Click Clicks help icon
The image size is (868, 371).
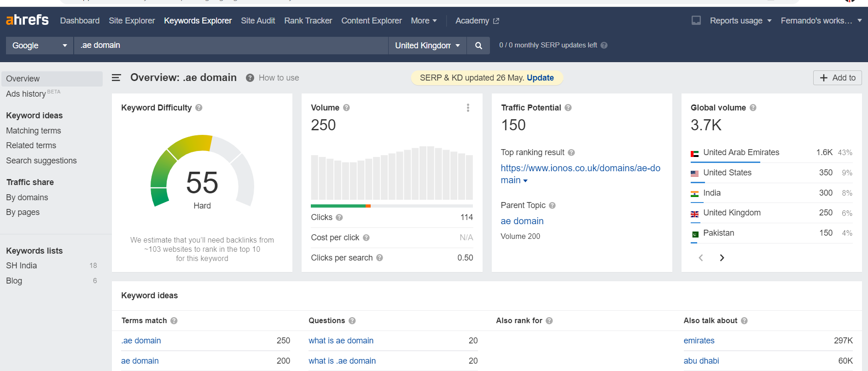(x=339, y=217)
